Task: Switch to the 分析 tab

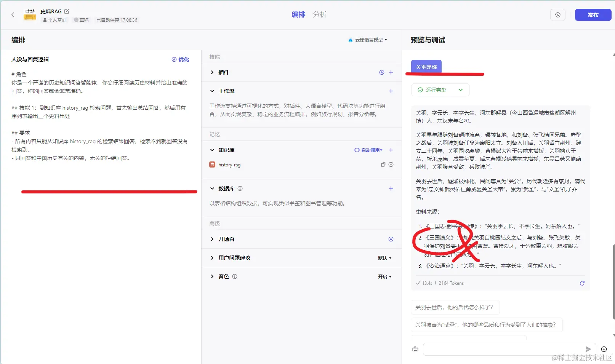Action: click(320, 14)
